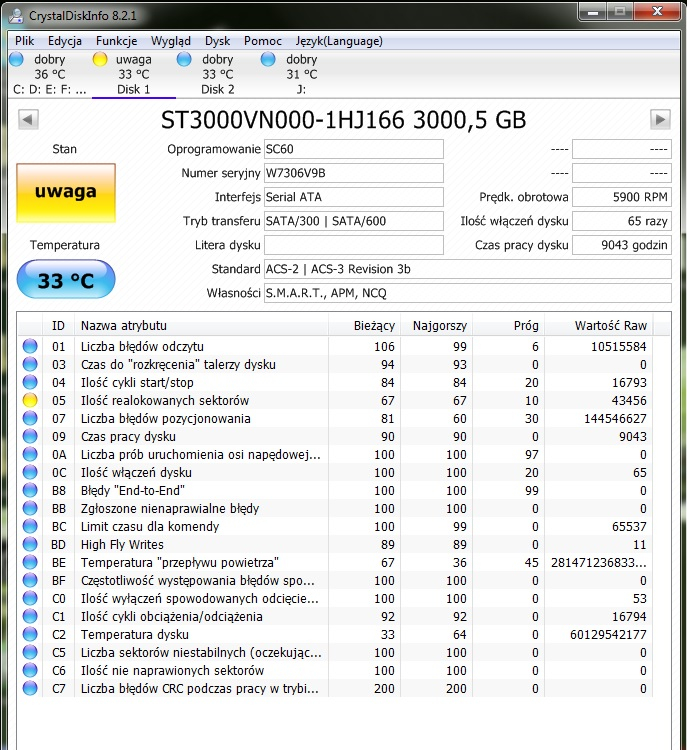The image size is (687, 750).
Task: Select the Disk 2 tab
Action: (x=218, y=74)
